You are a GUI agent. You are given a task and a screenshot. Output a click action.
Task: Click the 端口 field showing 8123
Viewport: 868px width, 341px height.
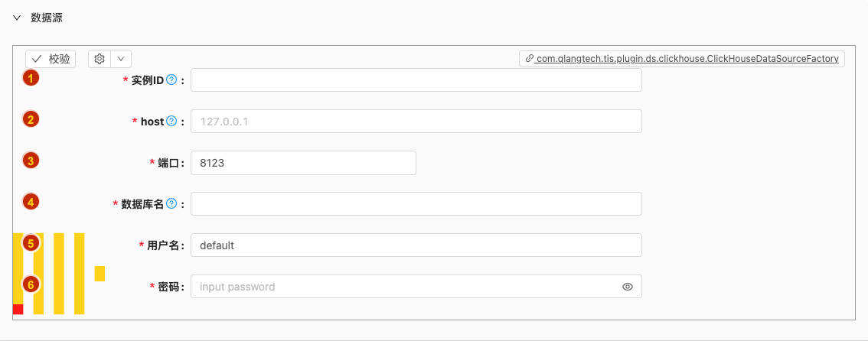click(x=303, y=163)
